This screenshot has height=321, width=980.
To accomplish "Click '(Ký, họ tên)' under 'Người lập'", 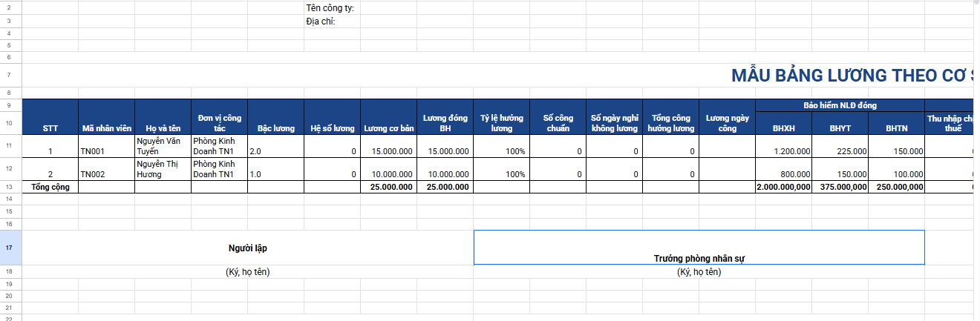I will pos(248,272).
